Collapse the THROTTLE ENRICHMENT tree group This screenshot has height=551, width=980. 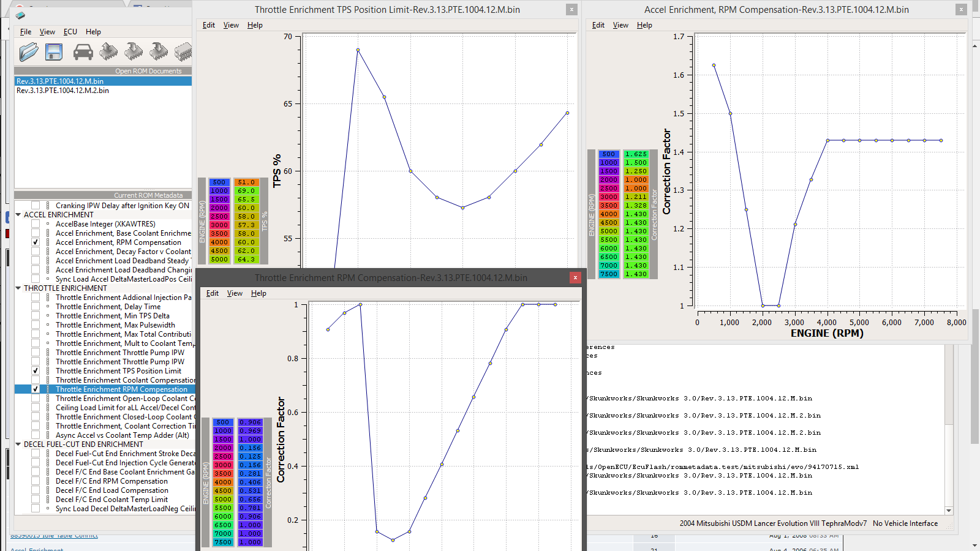click(x=18, y=288)
